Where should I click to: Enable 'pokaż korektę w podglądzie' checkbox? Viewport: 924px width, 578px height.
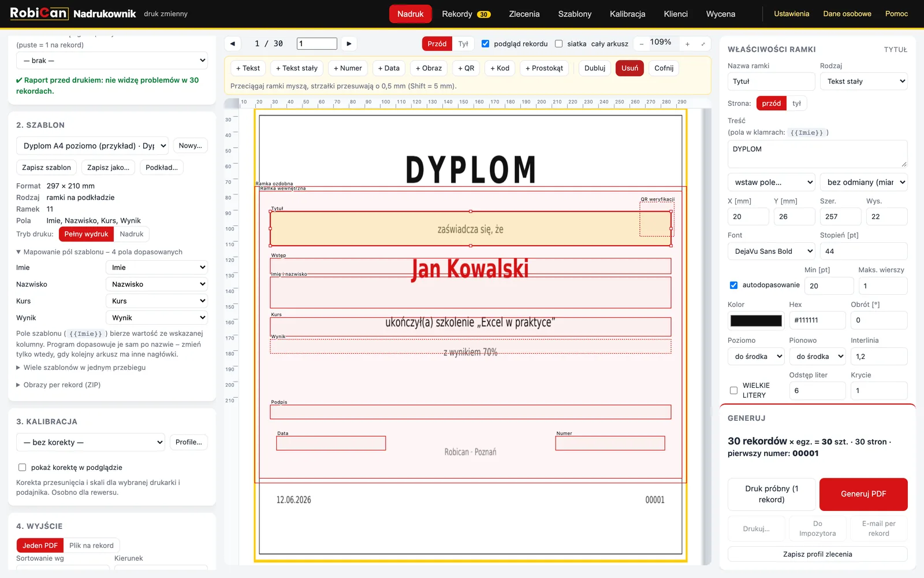(x=23, y=468)
